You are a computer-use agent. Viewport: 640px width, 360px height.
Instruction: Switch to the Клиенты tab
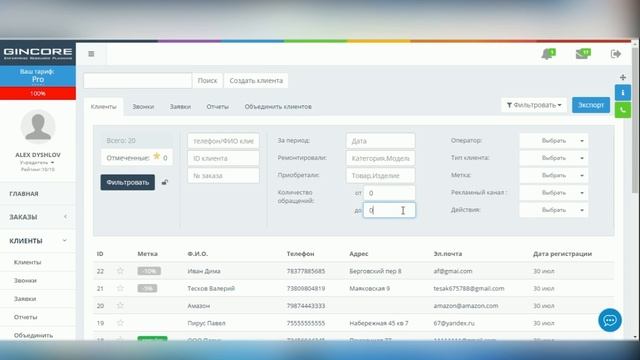(104, 107)
